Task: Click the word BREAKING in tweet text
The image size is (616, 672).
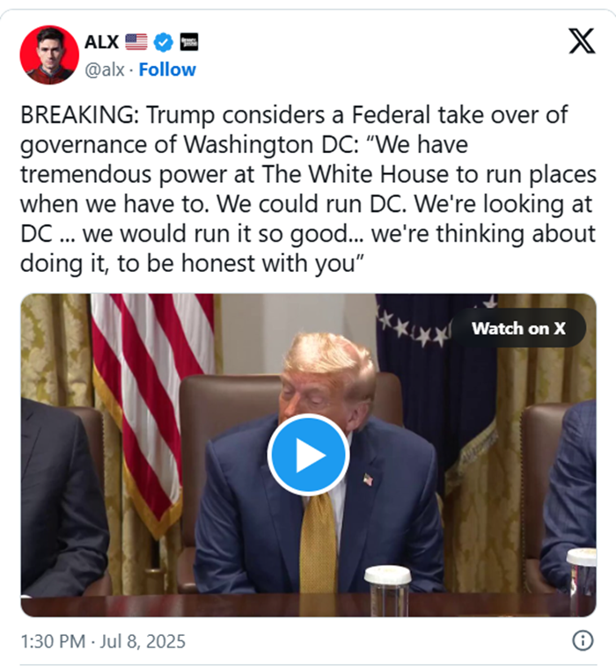Action: [x=80, y=115]
